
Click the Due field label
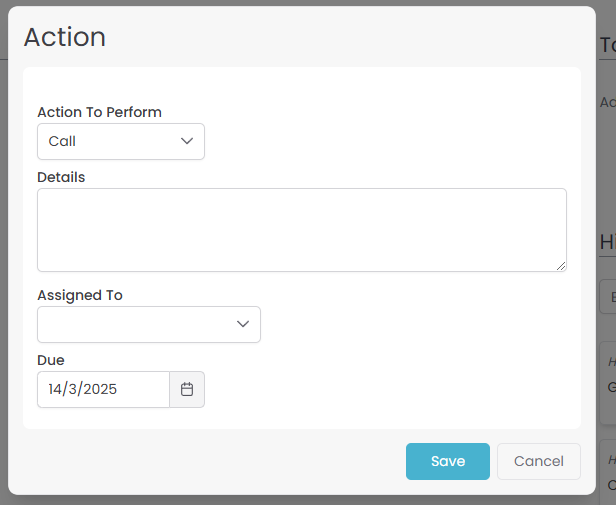click(x=51, y=360)
